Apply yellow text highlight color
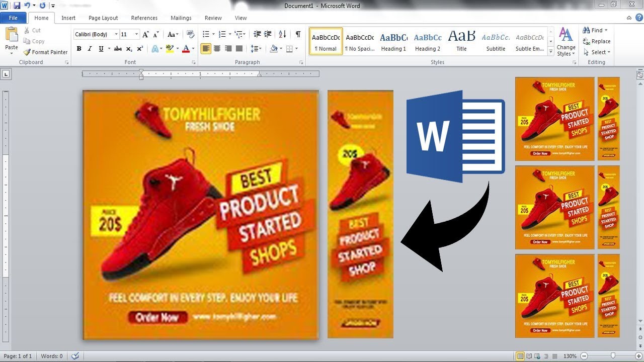 [170, 49]
